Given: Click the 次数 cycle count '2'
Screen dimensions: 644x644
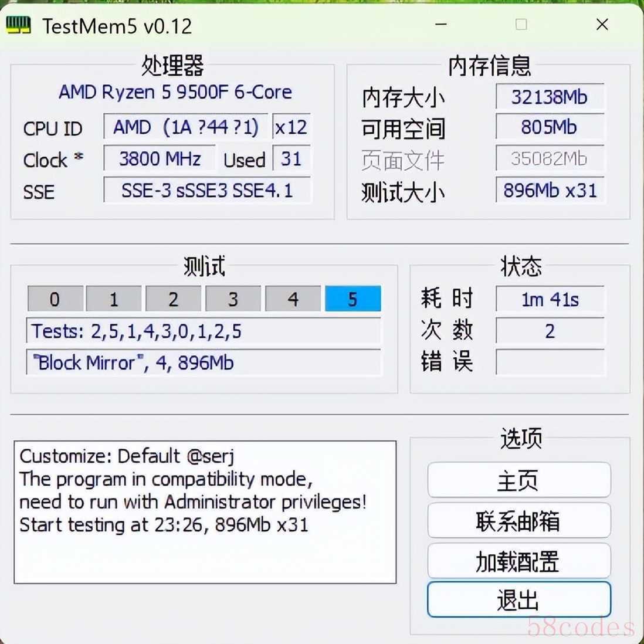Looking at the screenshot, I should pyautogui.click(x=550, y=331).
